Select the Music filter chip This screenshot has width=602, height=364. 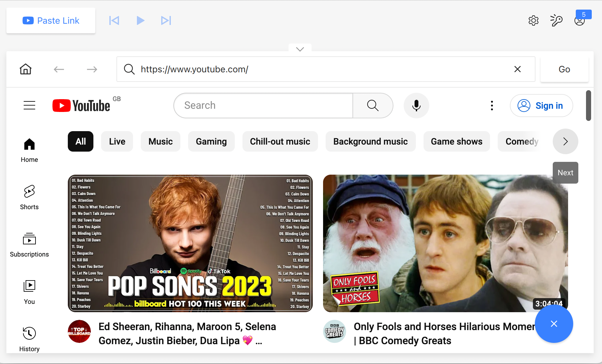[161, 141]
